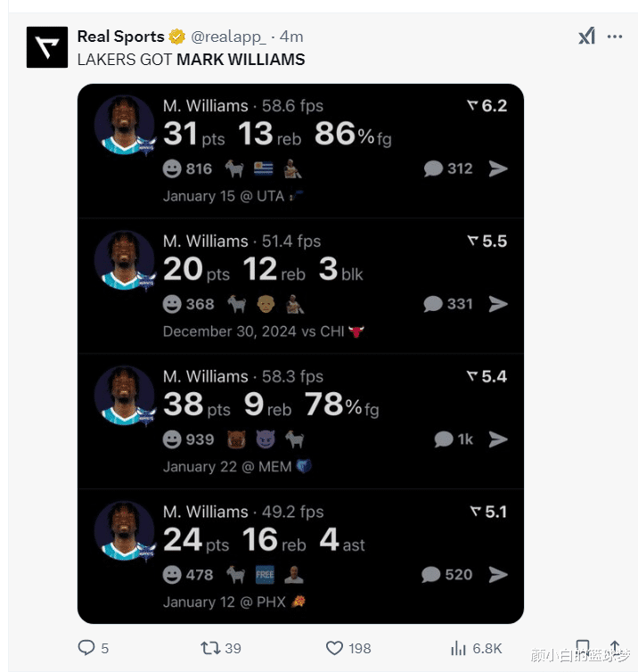Like the post with 198 likes
638x672 pixels.
334,648
